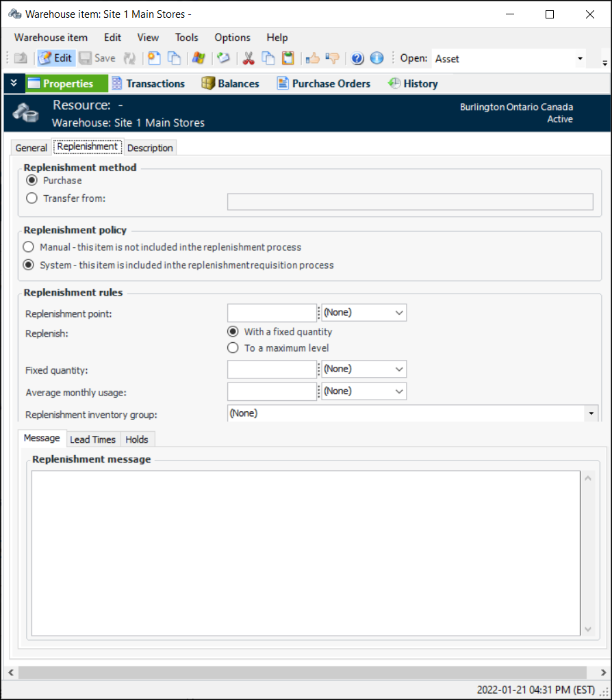
Task: Click inside the Replenishment message text area
Action: pos(305,553)
